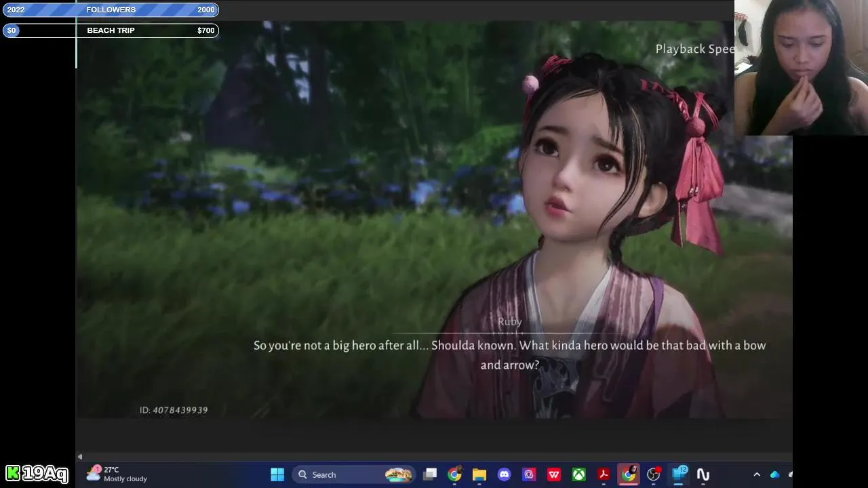Switch to the active Chrome profile window
This screenshot has width=868, height=488.
(629, 474)
